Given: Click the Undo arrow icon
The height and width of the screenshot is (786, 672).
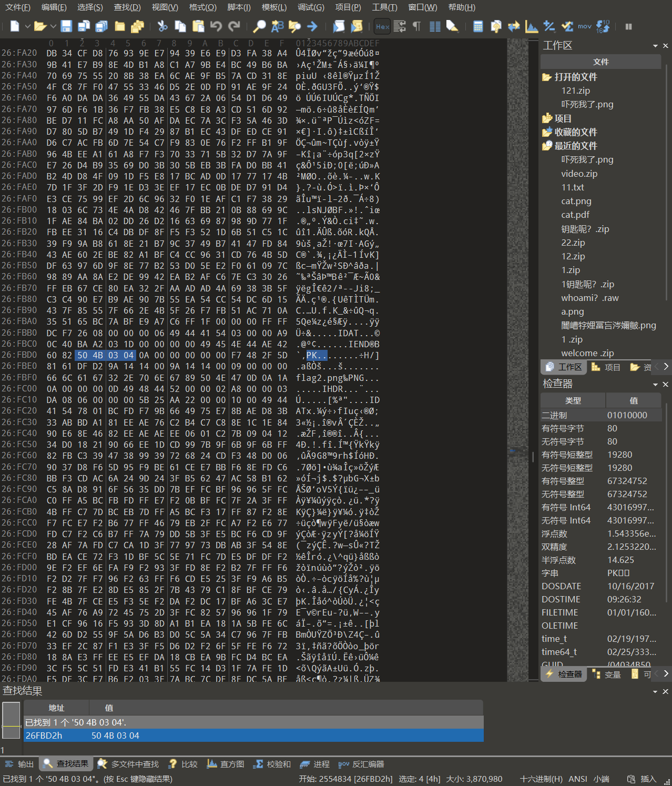Looking at the screenshot, I should coord(216,26).
